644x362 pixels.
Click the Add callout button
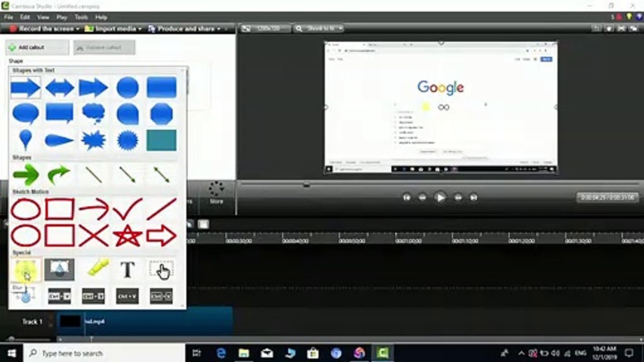click(x=37, y=47)
